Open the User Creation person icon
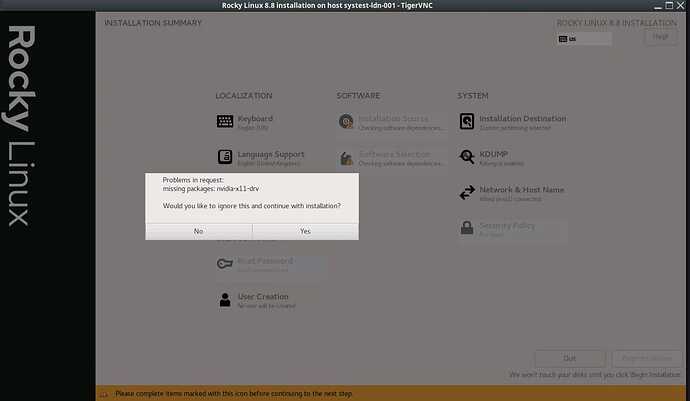The width and height of the screenshot is (690, 401). (x=225, y=299)
